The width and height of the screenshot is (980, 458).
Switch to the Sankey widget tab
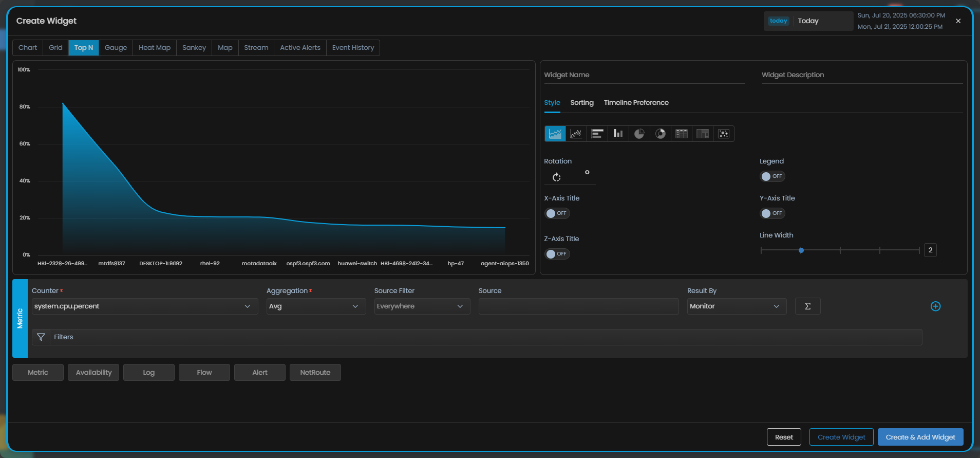[x=194, y=48]
